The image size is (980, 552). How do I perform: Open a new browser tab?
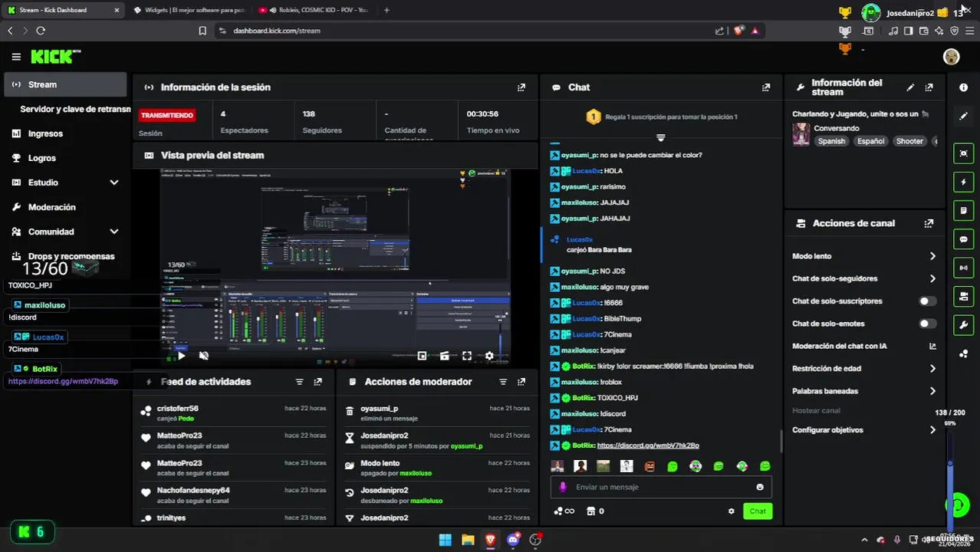coord(386,10)
